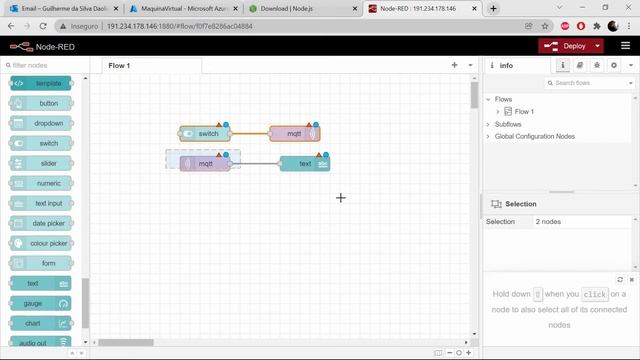Switch to MaquinaVirtual Azure browser tab
The width and height of the screenshot is (640, 360).
click(x=184, y=9)
